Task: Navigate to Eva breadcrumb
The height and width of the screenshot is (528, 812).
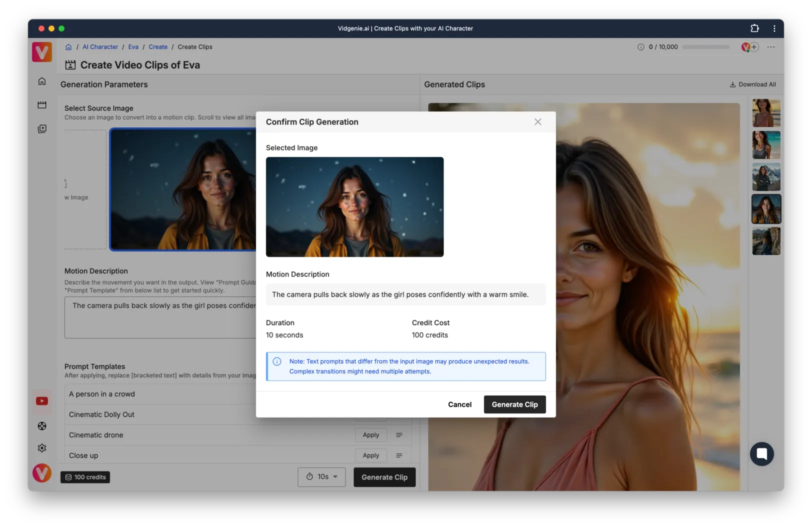Action: click(133, 47)
